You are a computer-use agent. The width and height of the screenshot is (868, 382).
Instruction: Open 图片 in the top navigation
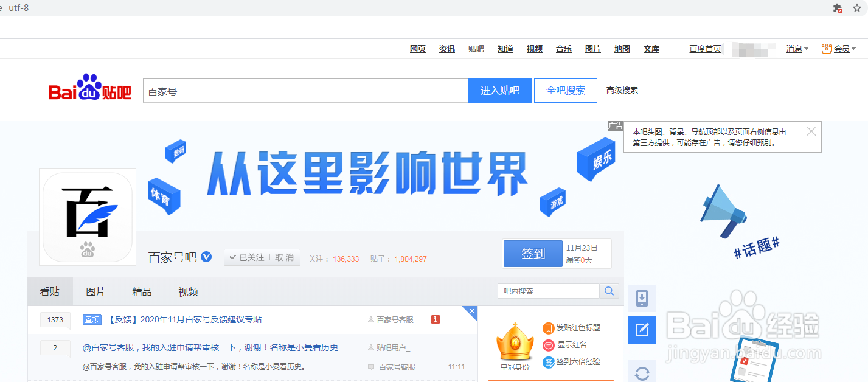pyautogui.click(x=593, y=49)
